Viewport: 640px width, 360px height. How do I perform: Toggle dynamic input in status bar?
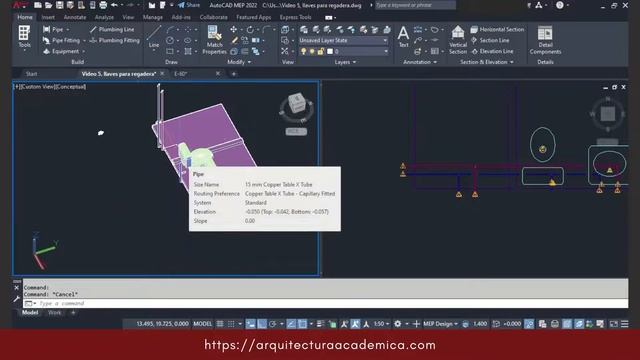251,324
